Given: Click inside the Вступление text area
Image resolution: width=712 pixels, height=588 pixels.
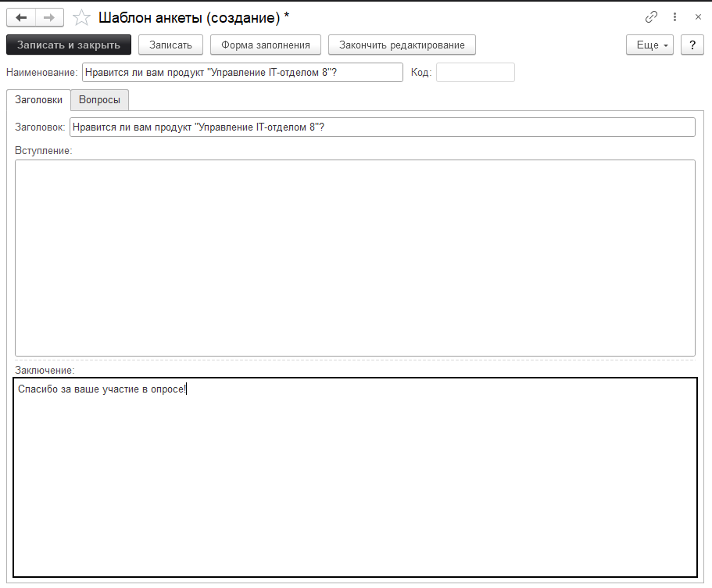Looking at the screenshot, I should (355, 258).
